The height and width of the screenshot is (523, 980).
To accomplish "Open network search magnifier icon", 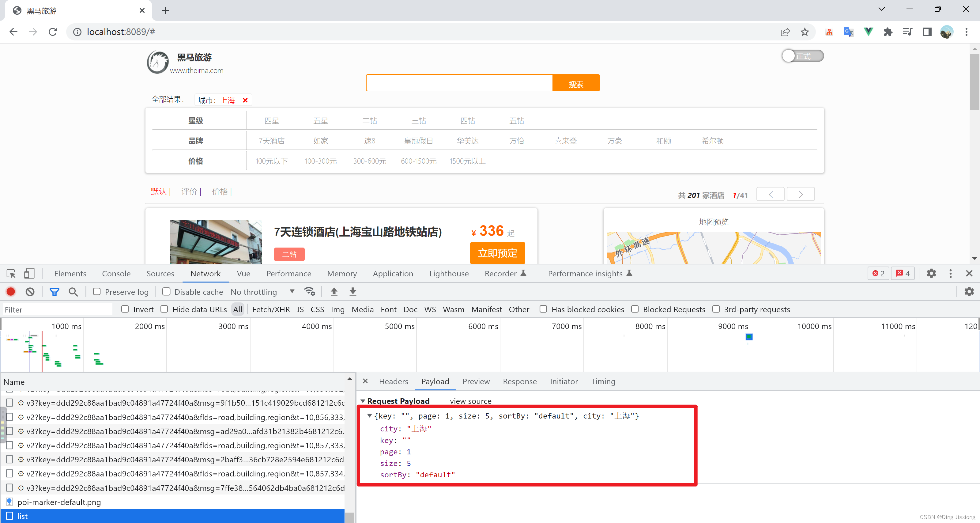I will [x=73, y=292].
